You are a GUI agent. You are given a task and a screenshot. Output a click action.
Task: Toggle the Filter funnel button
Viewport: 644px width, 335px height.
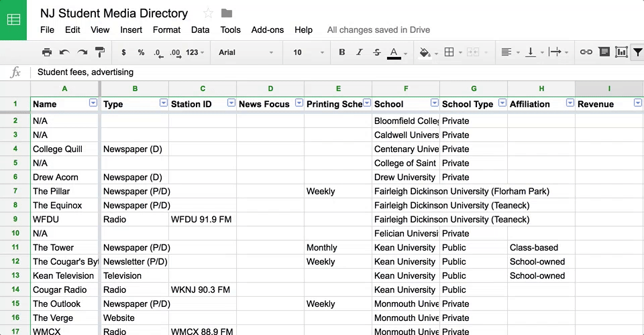tap(637, 52)
